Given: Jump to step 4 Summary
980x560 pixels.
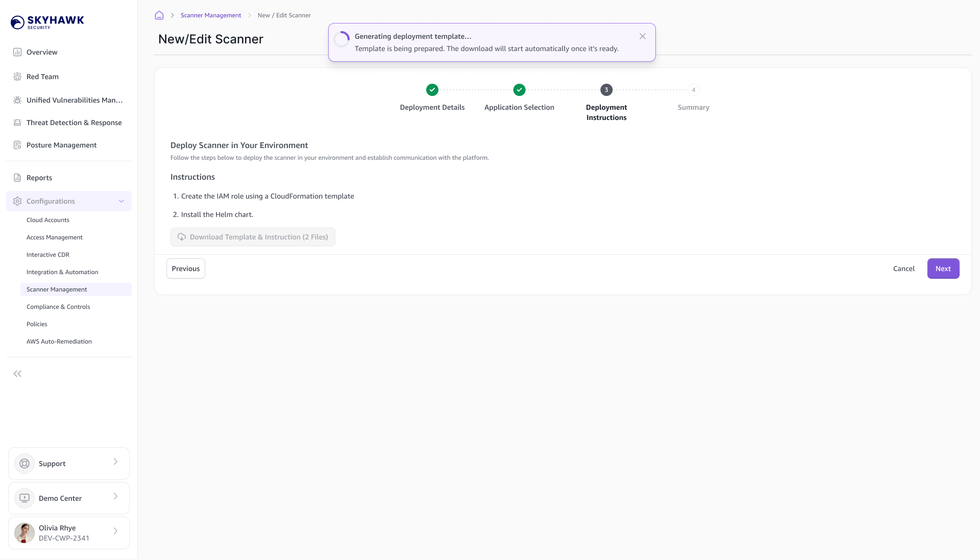Looking at the screenshot, I should [693, 90].
